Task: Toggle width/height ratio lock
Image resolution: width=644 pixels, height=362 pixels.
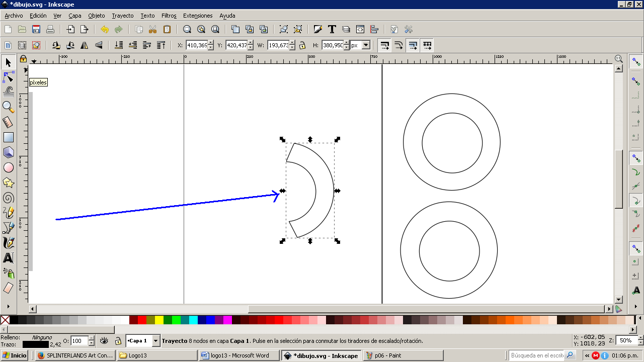Action: (x=302, y=45)
